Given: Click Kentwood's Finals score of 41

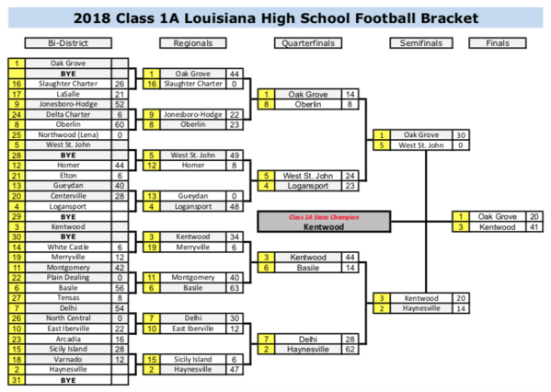Looking at the screenshot, I should coord(534,227).
